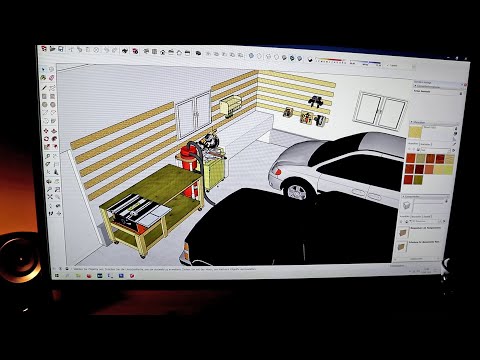Pick the first wood swatch in top row
Screen dimensions: 480x360
410,159
